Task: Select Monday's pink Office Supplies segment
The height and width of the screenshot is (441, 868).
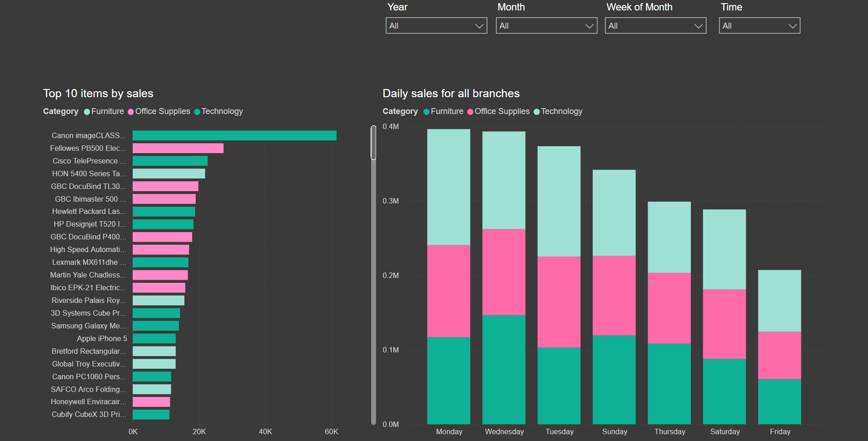Action: [x=449, y=291]
